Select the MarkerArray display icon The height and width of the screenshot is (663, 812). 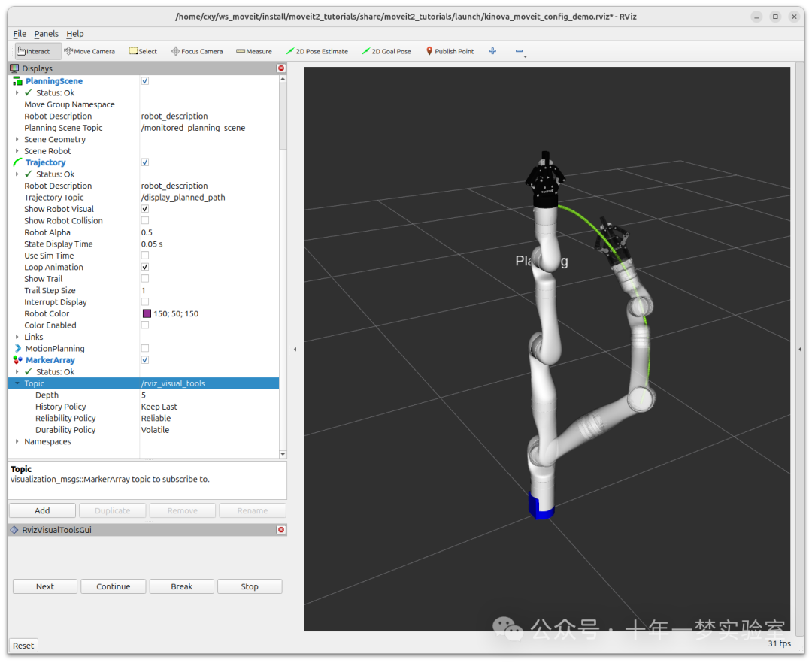pos(17,360)
